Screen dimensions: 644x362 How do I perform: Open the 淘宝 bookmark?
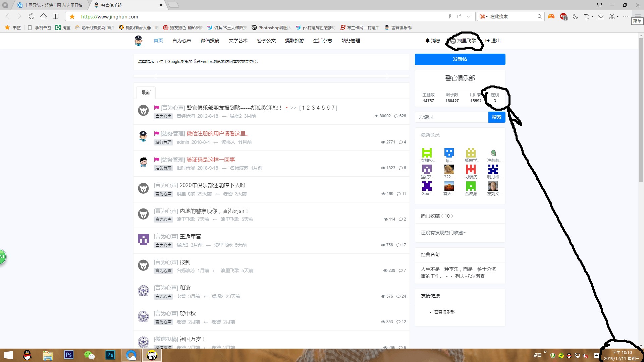(63, 27)
